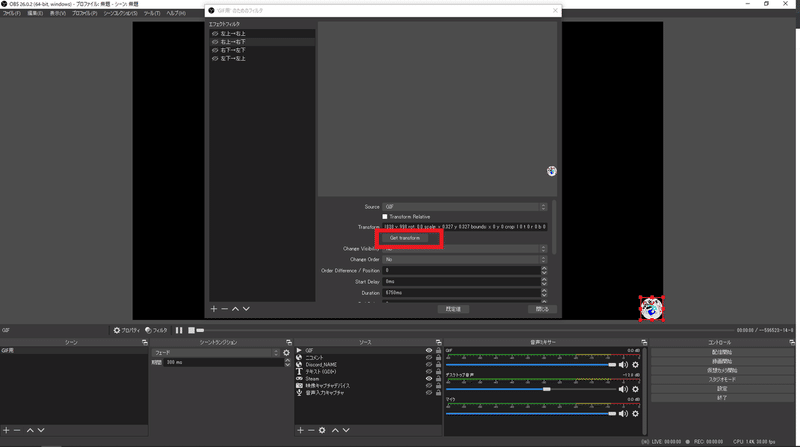Open GIF audio channel settings gear
This screenshot has height=447, width=800.
(x=635, y=365)
